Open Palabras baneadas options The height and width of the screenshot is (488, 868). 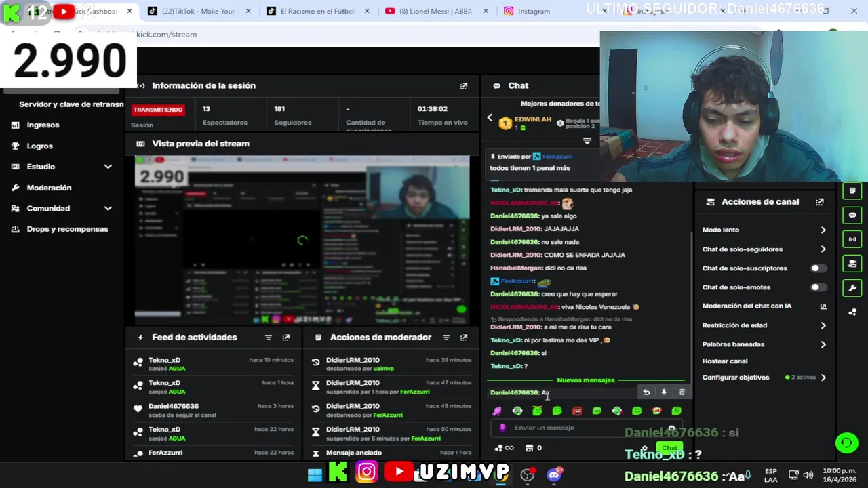tap(764, 344)
